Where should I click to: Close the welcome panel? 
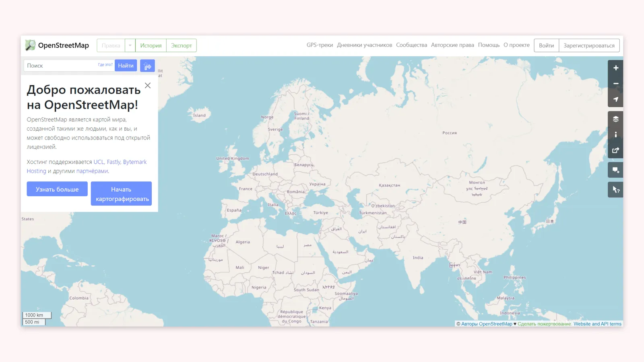coord(148,85)
